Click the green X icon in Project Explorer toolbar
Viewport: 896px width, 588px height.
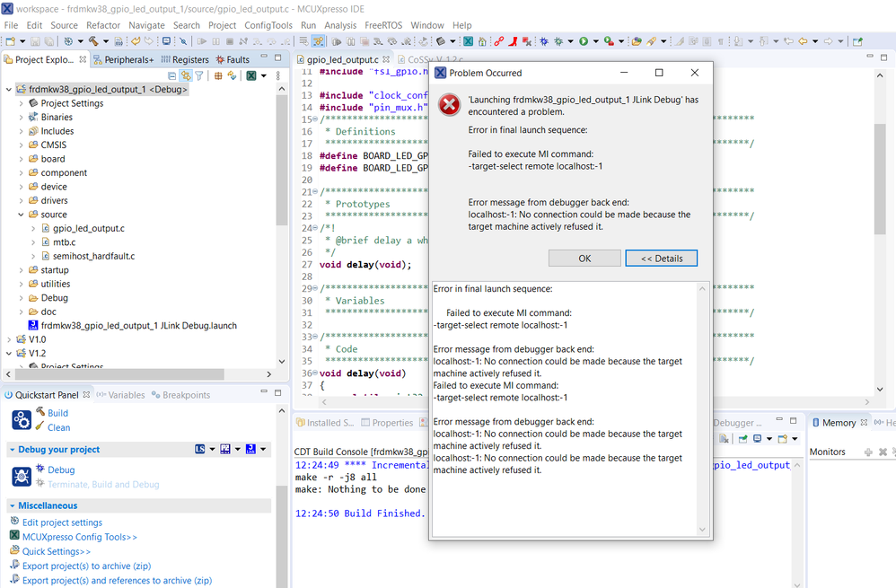pyautogui.click(x=250, y=75)
